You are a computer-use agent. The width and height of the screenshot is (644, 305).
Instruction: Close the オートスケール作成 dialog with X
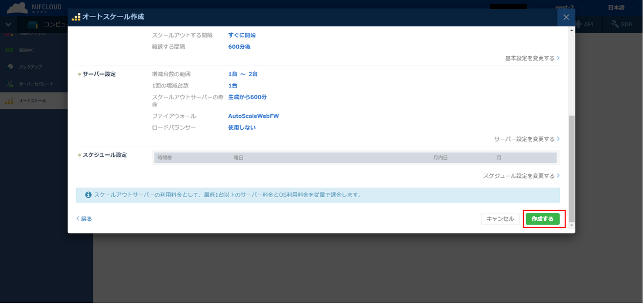(566, 17)
